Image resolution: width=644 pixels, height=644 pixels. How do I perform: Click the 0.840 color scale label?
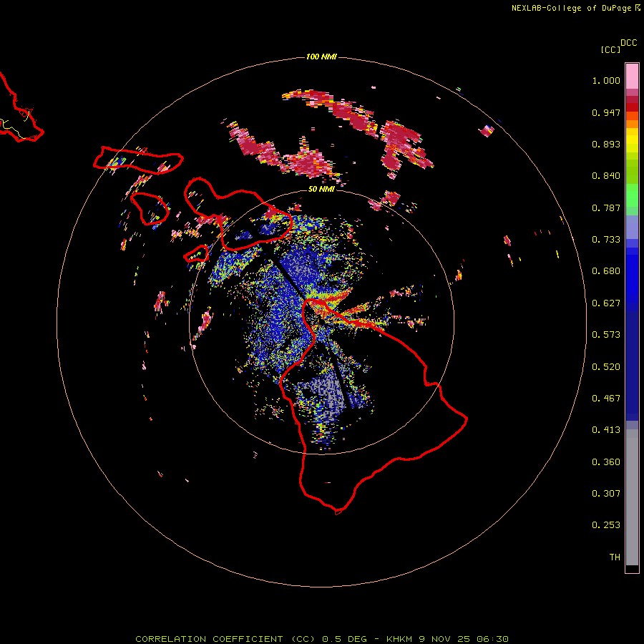(x=606, y=176)
